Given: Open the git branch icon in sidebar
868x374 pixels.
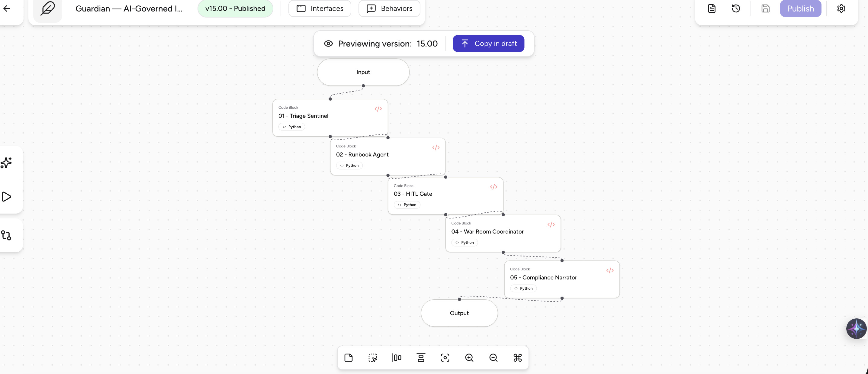Looking at the screenshot, I should [x=6, y=235].
